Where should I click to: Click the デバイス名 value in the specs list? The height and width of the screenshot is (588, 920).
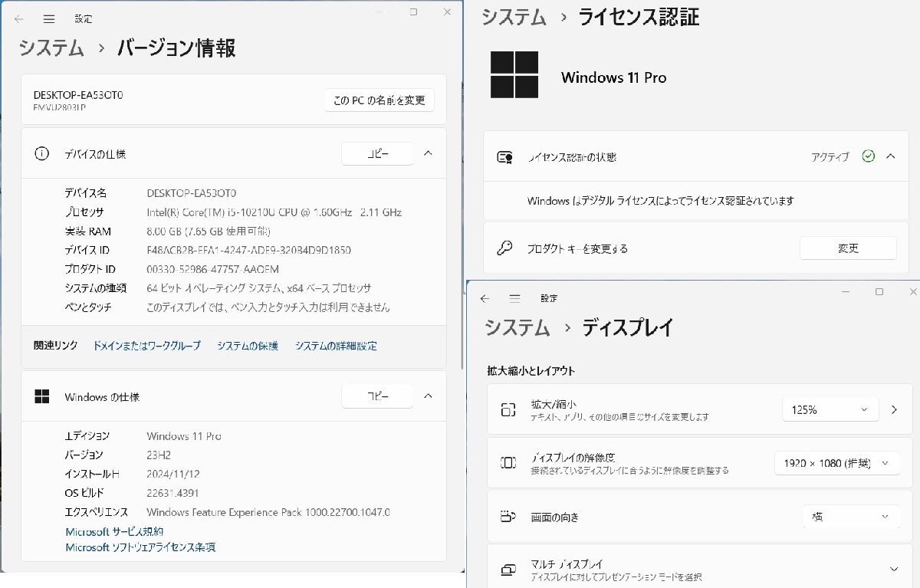[192, 193]
